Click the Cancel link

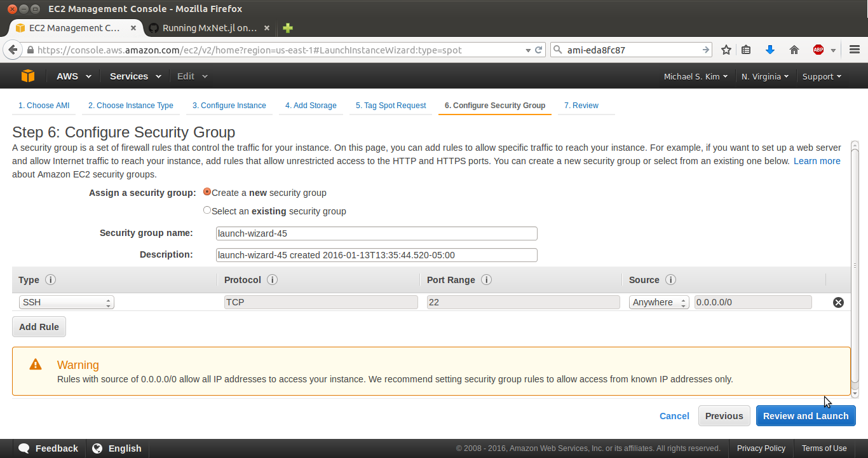(x=674, y=416)
